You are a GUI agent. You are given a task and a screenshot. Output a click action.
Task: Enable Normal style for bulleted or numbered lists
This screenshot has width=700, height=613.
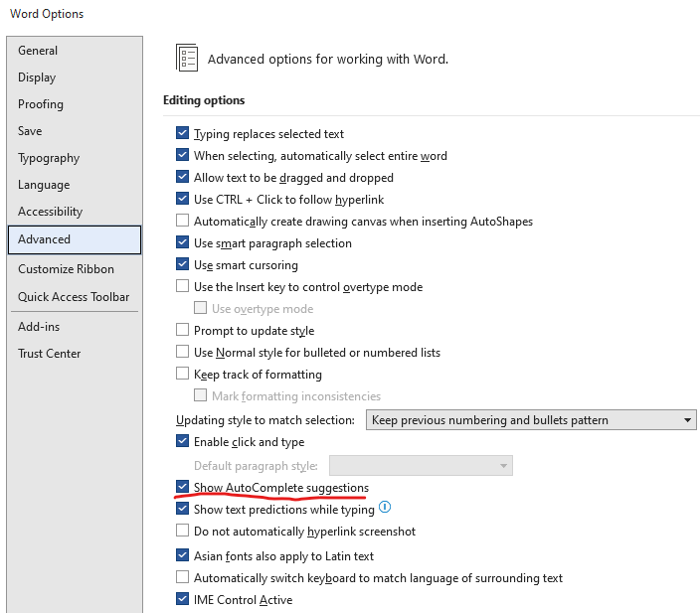(182, 352)
